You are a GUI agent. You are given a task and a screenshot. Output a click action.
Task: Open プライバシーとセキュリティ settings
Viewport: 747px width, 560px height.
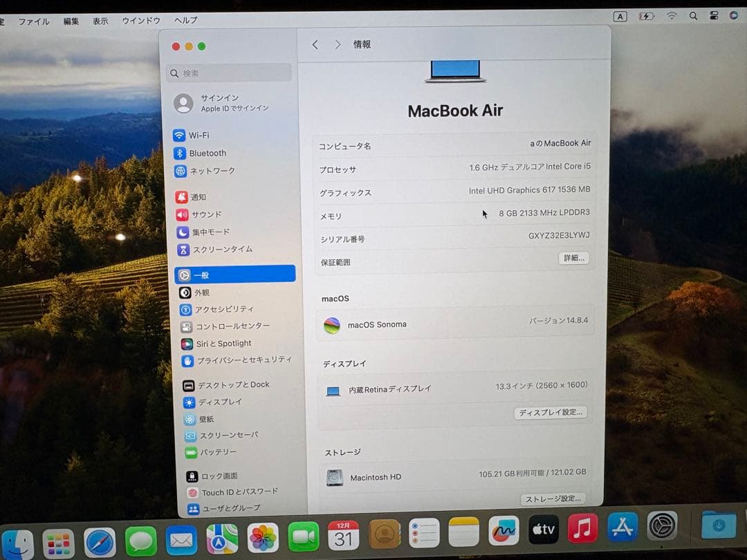(x=237, y=360)
